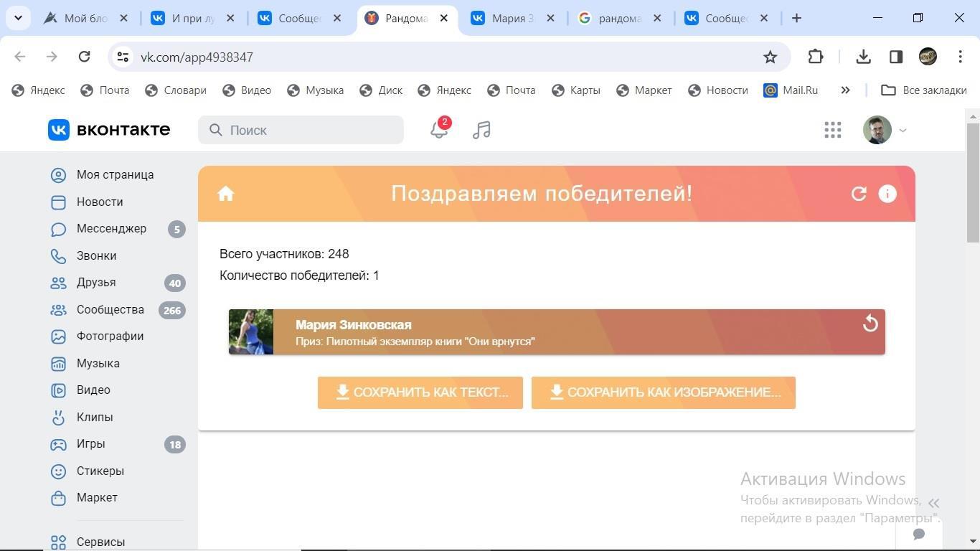Viewport: 980px width, 551px height.
Task: Open the Словари bookmark
Action: click(176, 90)
